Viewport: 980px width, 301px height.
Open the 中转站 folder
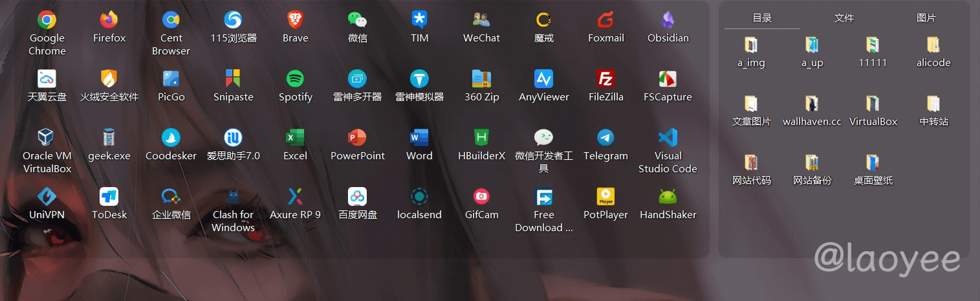(933, 104)
